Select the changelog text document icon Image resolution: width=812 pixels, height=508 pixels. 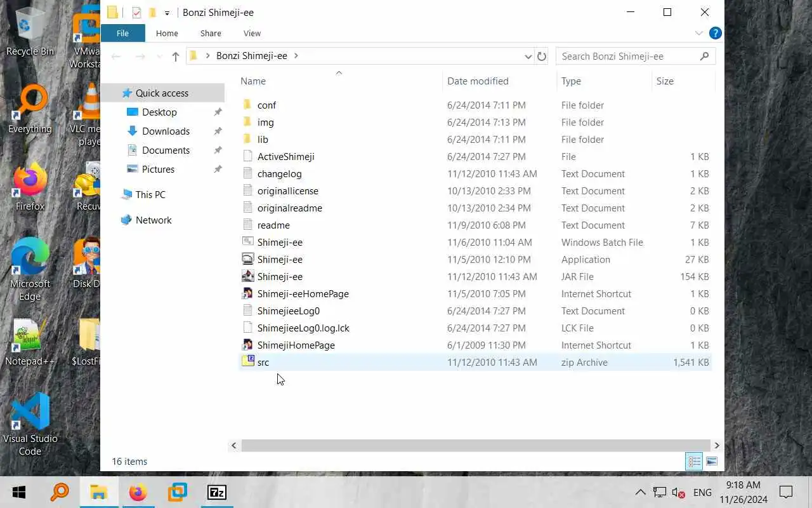point(247,173)
